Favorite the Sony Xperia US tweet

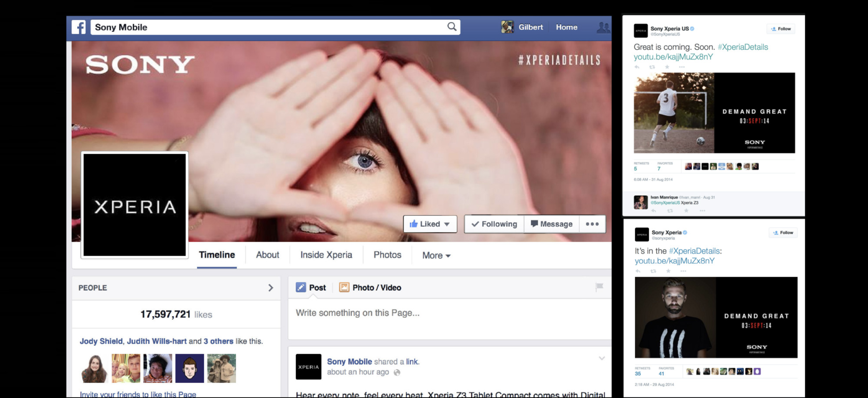(667, 67)
